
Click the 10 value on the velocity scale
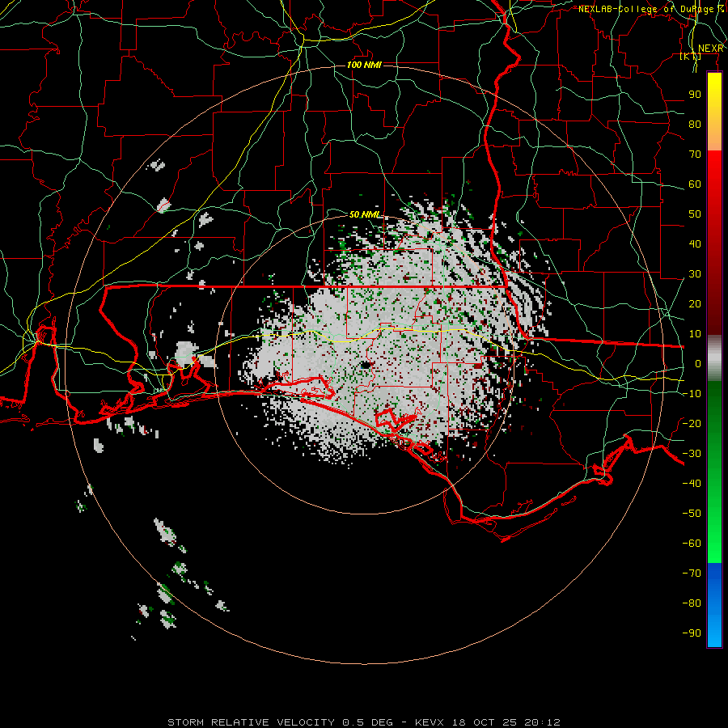coord(695,334)
